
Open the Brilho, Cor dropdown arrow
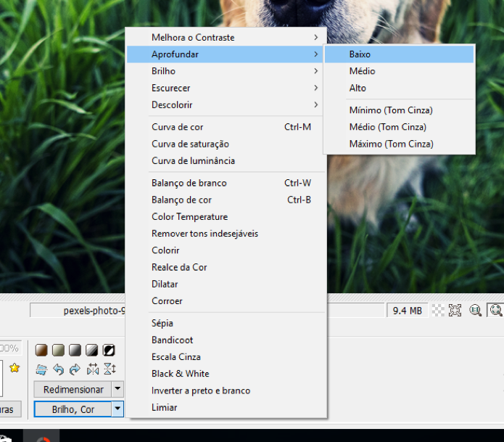click(117, 409)
